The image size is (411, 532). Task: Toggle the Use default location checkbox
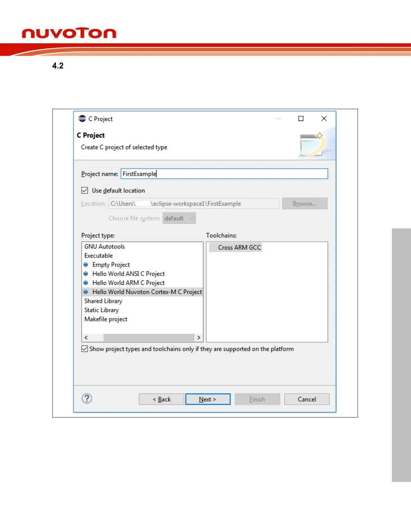(x=85, y=190)
